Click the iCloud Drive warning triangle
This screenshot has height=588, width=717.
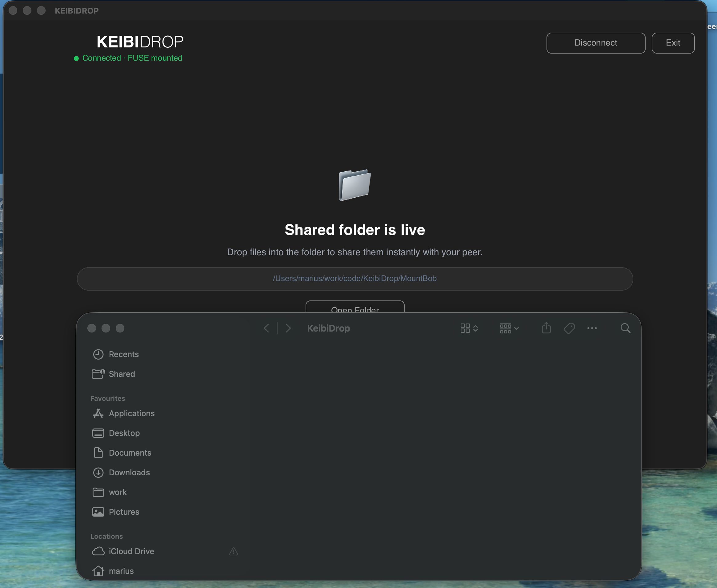click(x=234, y=551)
